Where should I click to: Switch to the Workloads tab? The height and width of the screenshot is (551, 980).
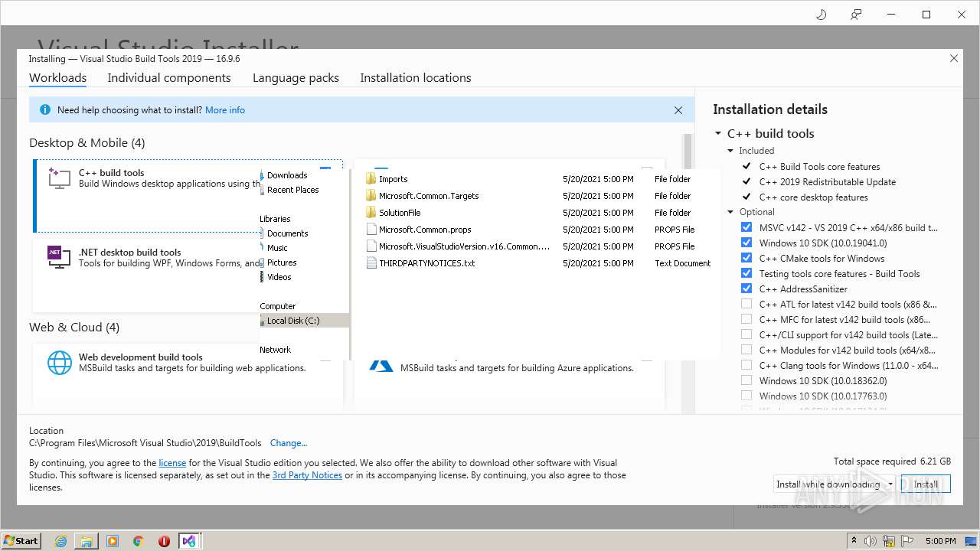coord(57,78)
